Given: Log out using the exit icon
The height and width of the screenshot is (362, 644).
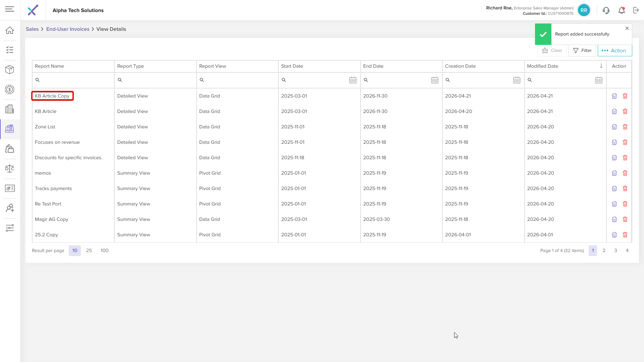Looking at the screenshot, I should coord(636,10).
